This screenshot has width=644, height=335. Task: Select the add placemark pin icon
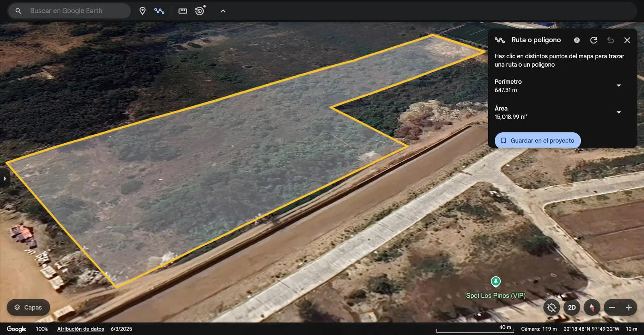click(142, 11)
